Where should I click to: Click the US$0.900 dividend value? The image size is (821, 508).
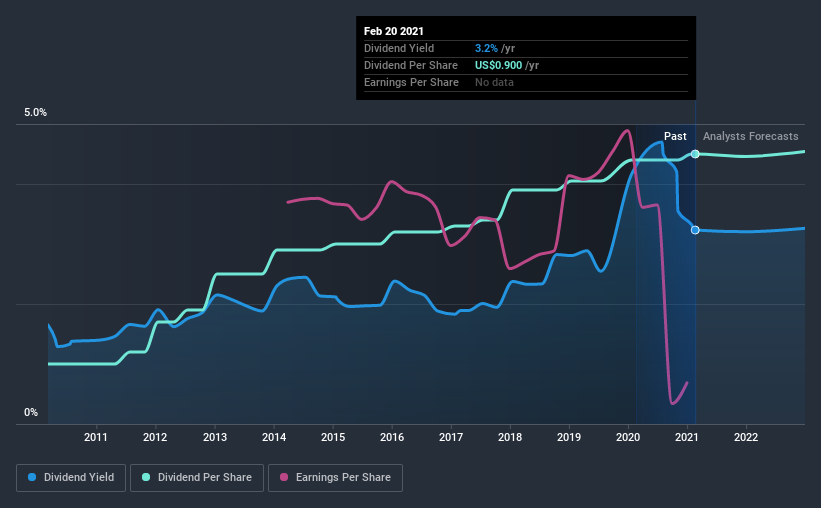[x=498, y=65]
